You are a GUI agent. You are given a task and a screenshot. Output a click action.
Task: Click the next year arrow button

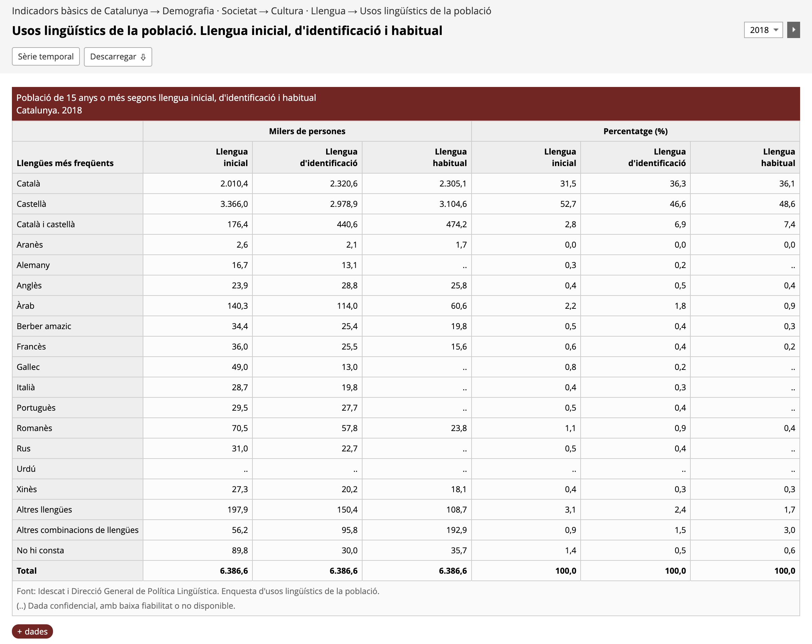coord(793,30)
